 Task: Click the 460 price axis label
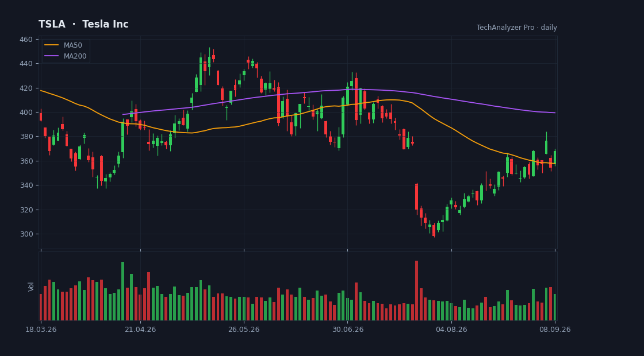(x=26, y=40)
